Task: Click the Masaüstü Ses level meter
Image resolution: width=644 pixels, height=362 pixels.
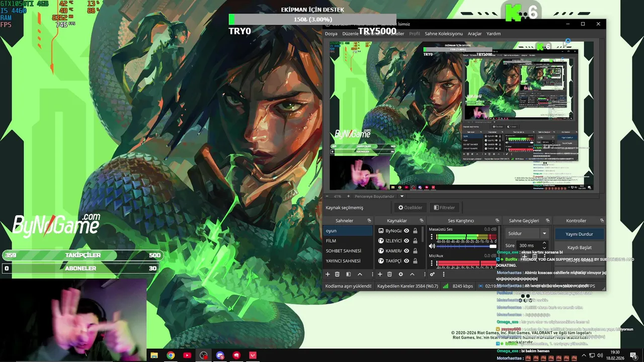Action: (466, 236)
